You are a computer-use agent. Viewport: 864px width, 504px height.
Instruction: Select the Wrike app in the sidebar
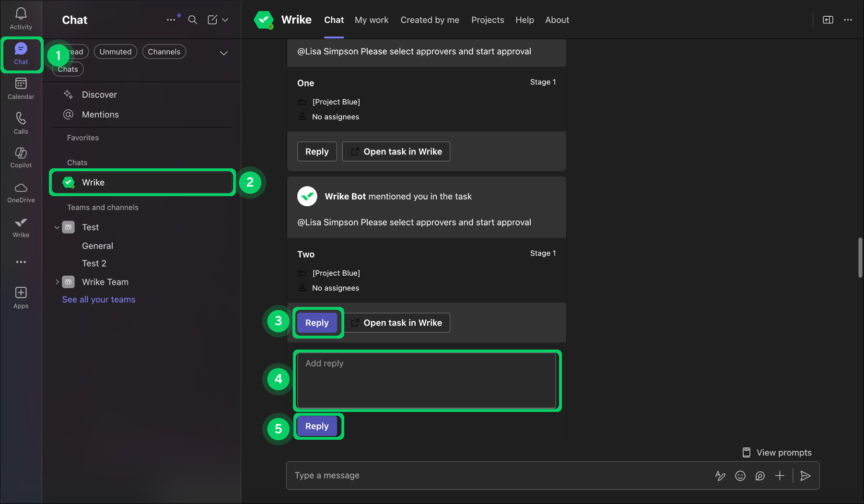[x=21, y=227]
